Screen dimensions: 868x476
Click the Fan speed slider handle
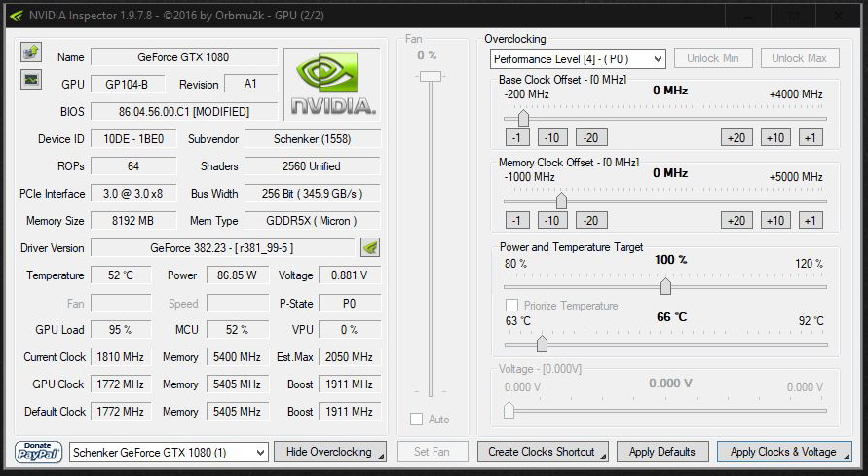point(431,76)
